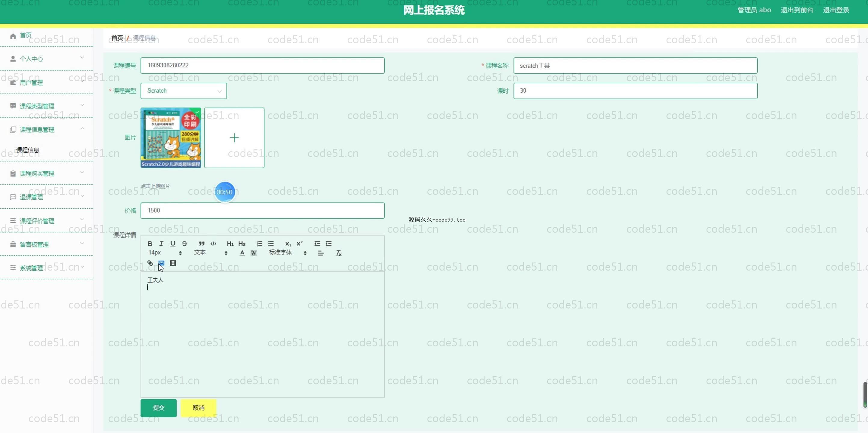
Task: Click the 首页 breadcrumb link
Action: coord(117,38)
